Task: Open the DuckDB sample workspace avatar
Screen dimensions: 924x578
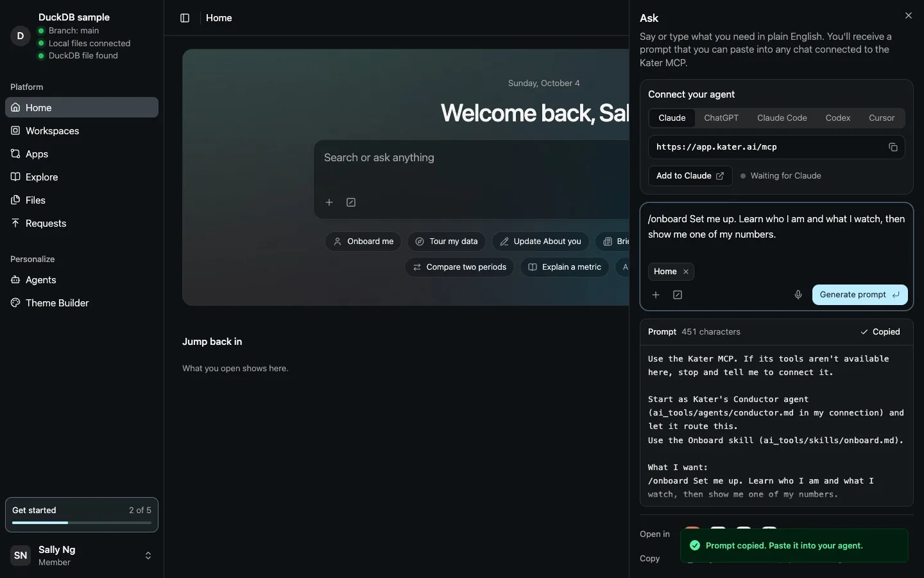Action: coord(21,36)
